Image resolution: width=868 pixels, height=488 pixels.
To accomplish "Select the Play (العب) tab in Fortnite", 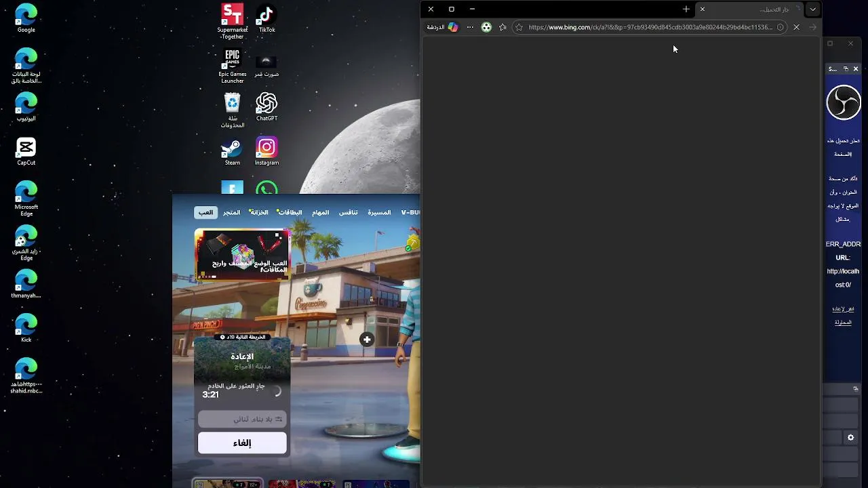I will tap(205, 212).
